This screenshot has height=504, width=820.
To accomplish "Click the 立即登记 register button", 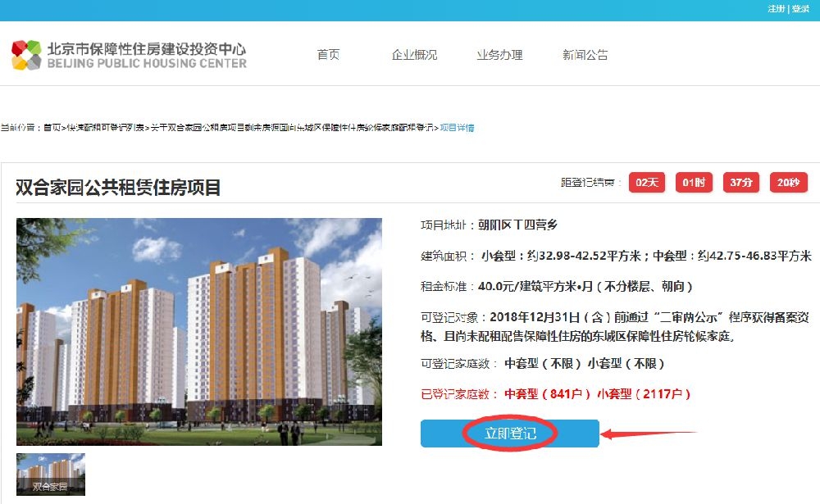I will 510,434.
